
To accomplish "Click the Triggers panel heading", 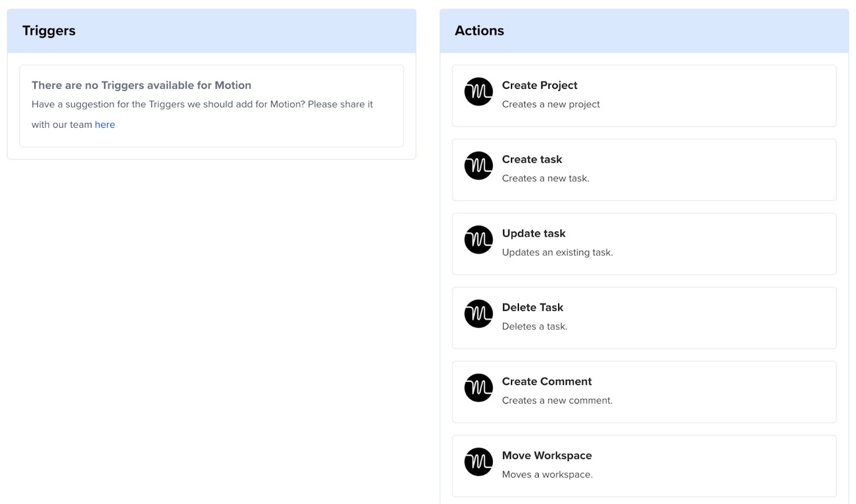I will tap(49, 31).
